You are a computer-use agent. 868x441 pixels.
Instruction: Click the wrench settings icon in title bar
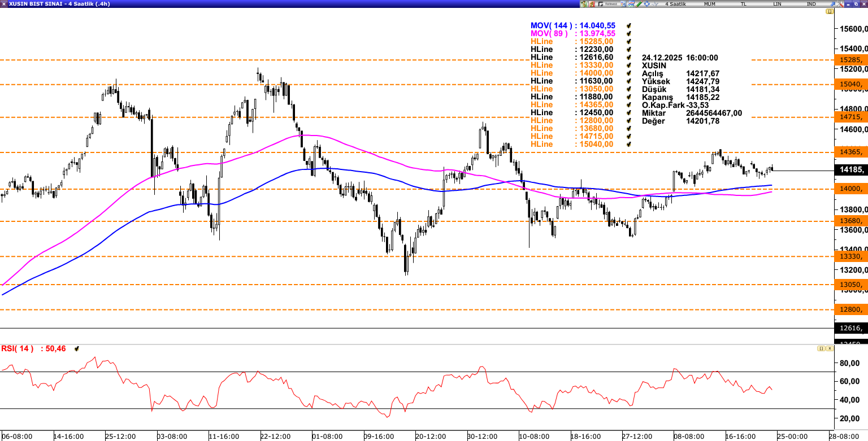(x=840, y=4)
